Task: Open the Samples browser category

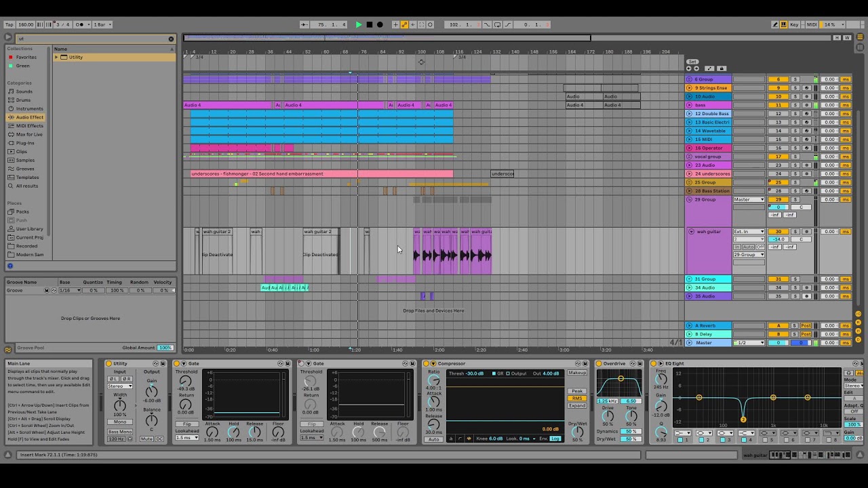Action: click(x=25, y=160)
